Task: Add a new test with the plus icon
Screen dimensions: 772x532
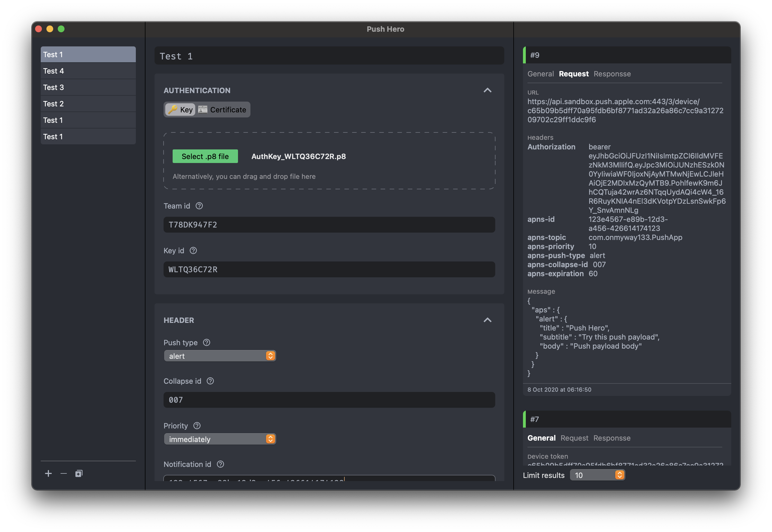Action: click(48, 474)
